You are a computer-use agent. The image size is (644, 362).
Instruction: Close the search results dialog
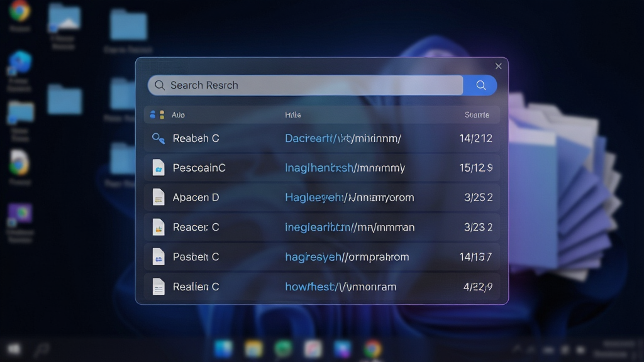click(x=498, y=66)
